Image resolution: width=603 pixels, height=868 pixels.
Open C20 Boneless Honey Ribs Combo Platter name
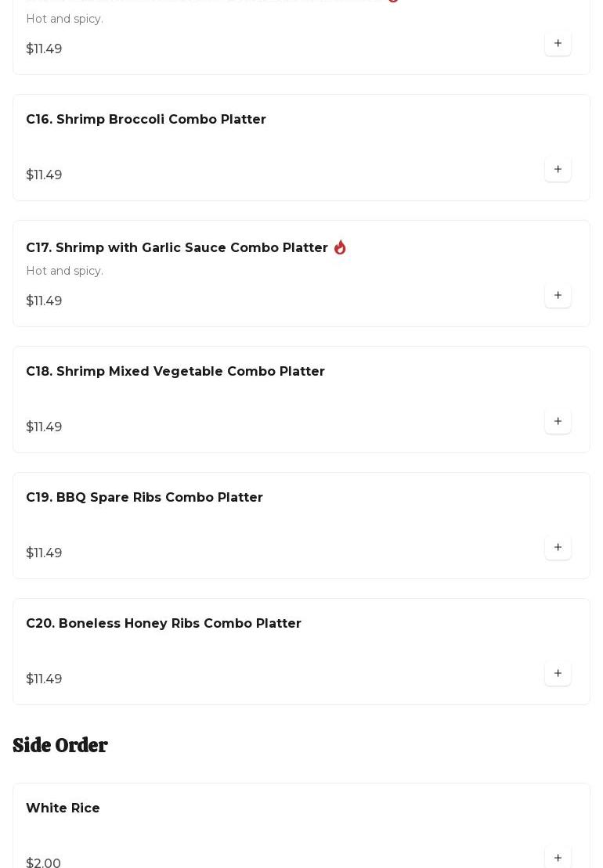(163, 623)
